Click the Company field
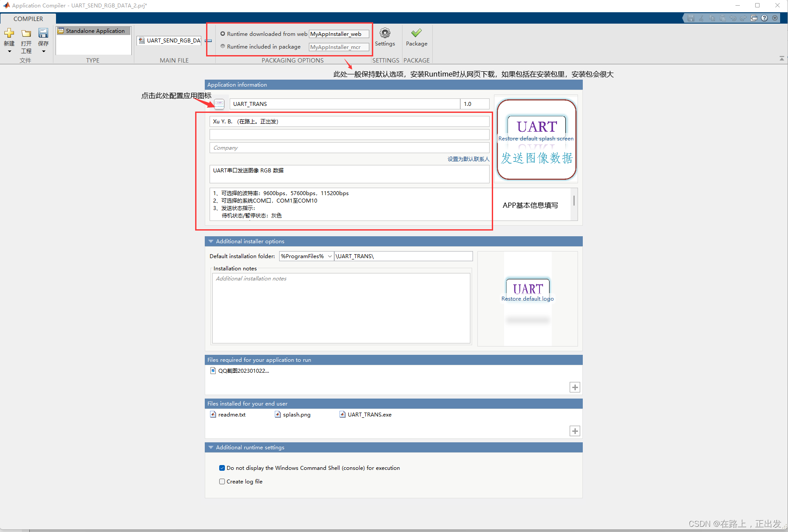 (x=349, y=148)
